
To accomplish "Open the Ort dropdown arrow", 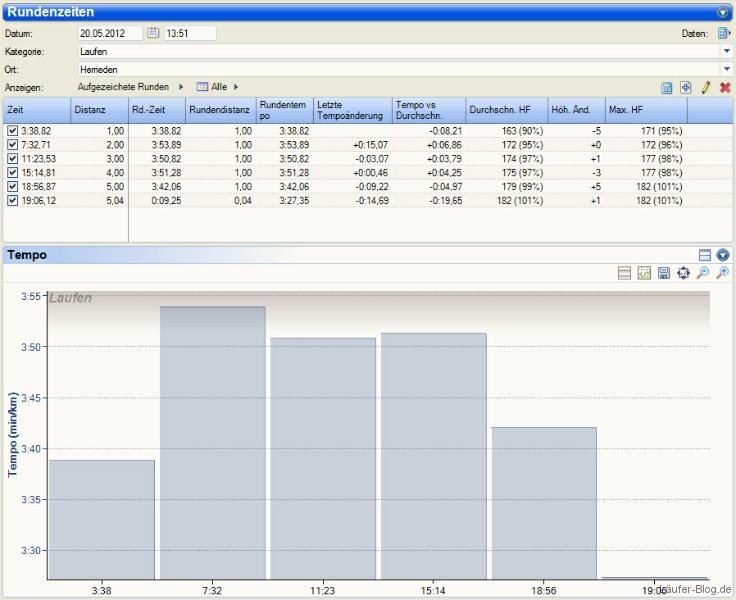I will (x=727, y=69).
